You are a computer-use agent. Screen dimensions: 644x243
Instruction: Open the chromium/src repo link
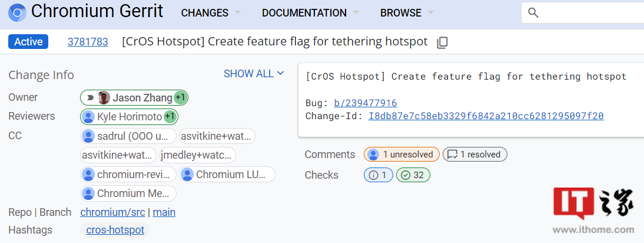pos(112,212)
